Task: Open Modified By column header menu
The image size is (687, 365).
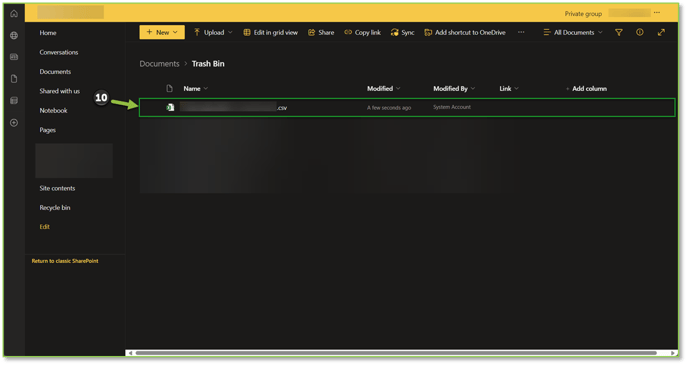Action: 454,89
